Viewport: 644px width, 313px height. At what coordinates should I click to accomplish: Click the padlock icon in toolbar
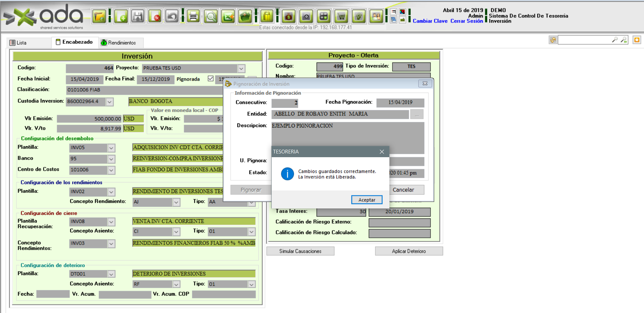click(267, 16)
